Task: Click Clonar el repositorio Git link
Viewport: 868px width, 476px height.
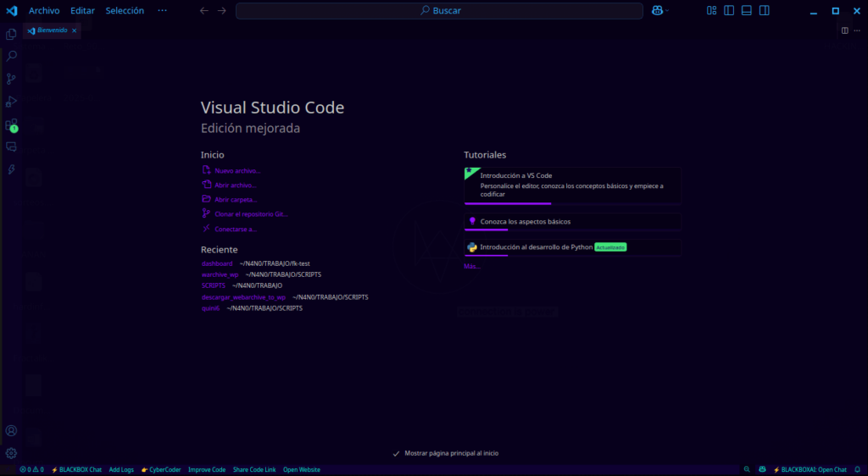Action: click(x=251, y=214)
